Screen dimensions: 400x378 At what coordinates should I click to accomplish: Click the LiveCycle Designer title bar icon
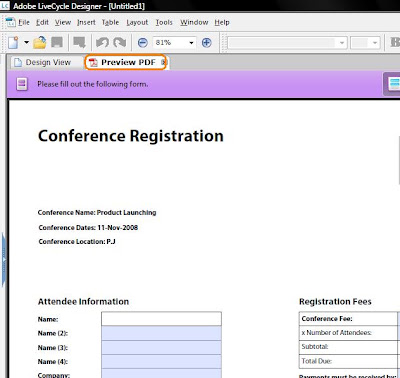click(4, 6)
